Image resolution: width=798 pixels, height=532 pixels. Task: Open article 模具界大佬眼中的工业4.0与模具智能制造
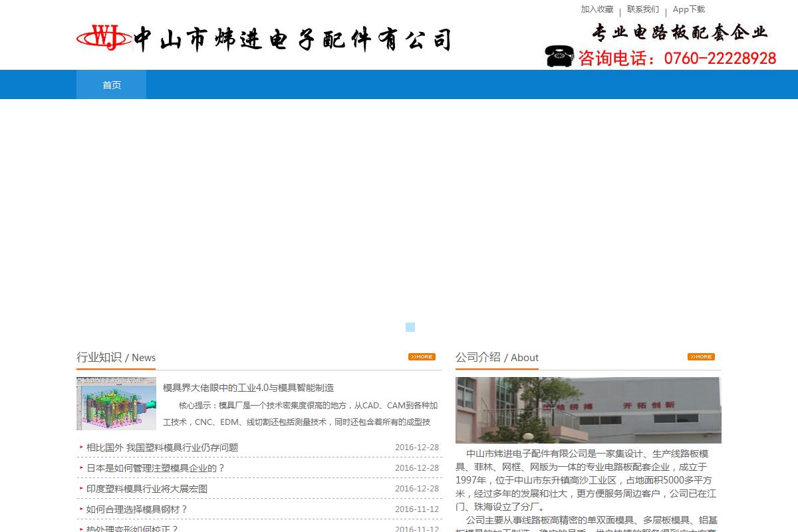pyautogui.click(x=248, y=388)
